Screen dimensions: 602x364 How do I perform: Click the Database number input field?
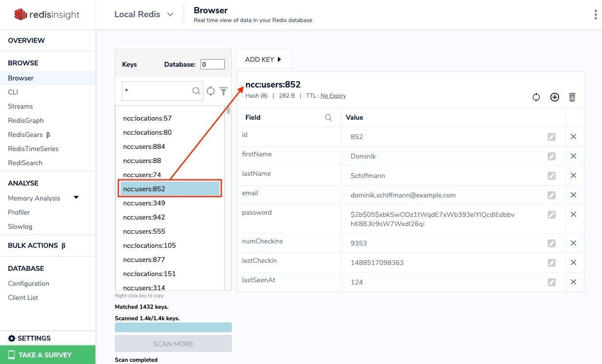[212, 64]
